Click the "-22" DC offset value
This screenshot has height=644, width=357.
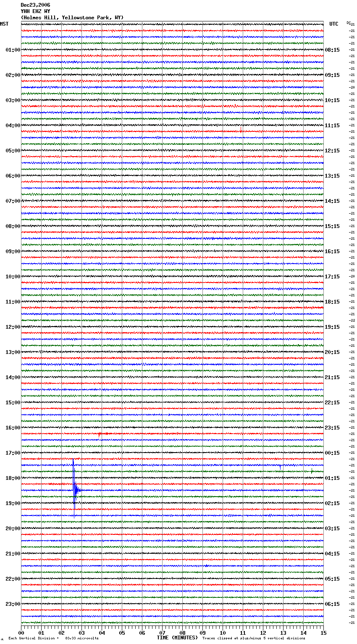pyautogui.click(x=352, y=320)
